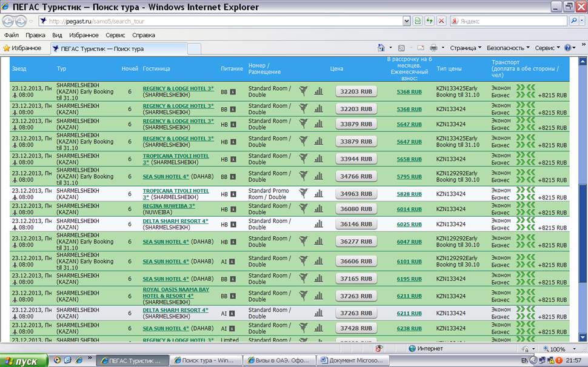This screenshot has width=588, height=367.
Task: Click the popup blocker icon in the status bar
Action: point(379,348)
